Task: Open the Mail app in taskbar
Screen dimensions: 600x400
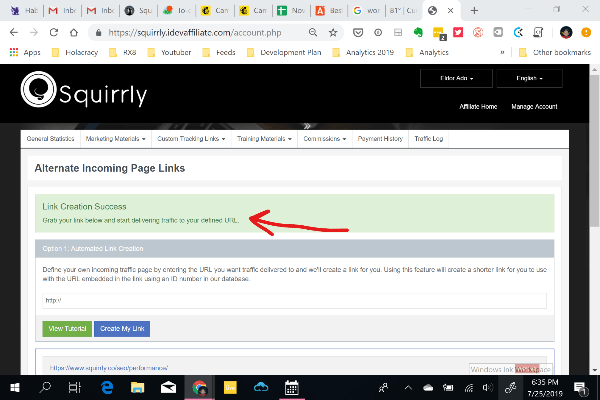Action: pyautogui.click(x=168, y=388)
